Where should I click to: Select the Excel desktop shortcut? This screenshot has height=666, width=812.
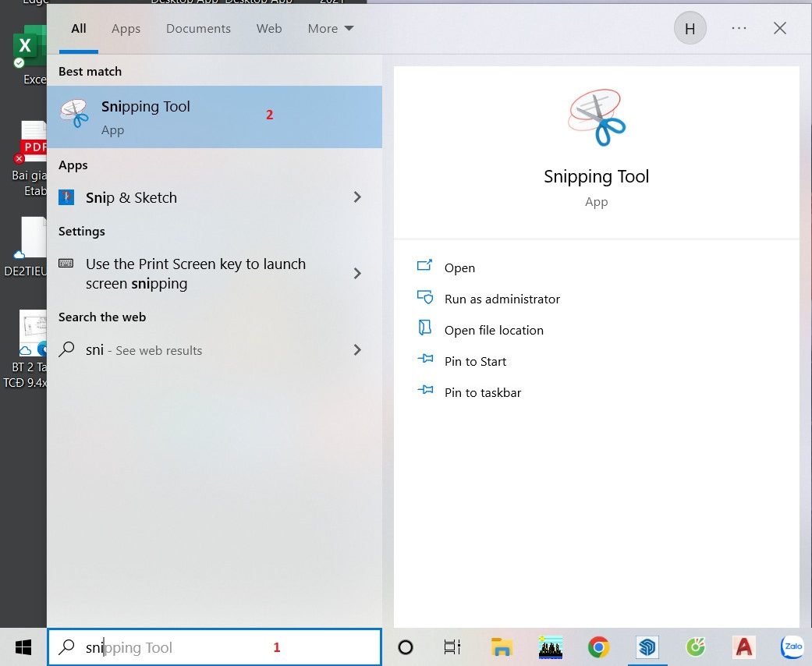(x=30, y=55)
